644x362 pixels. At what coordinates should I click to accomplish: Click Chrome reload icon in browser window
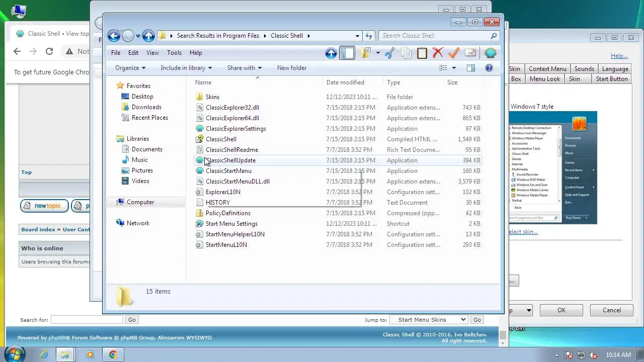point(49,51)
